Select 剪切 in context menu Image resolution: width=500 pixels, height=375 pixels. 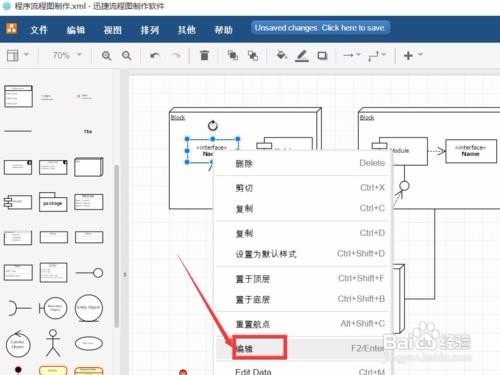coord(303,188)
